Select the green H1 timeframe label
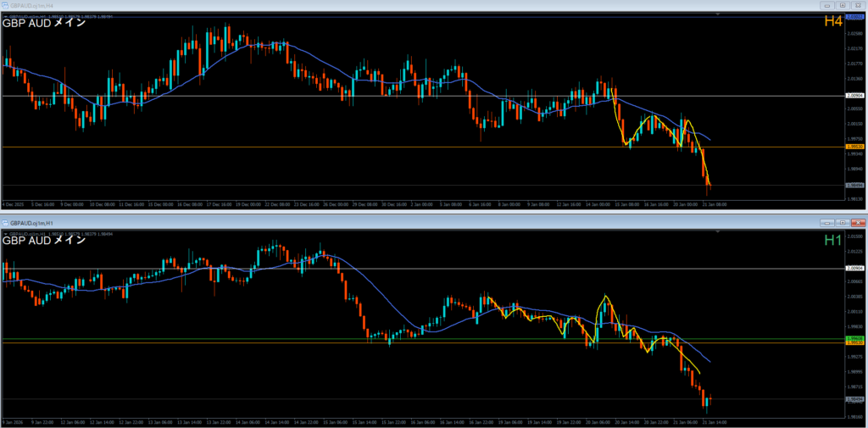The image size is (868, 428). 833,241
